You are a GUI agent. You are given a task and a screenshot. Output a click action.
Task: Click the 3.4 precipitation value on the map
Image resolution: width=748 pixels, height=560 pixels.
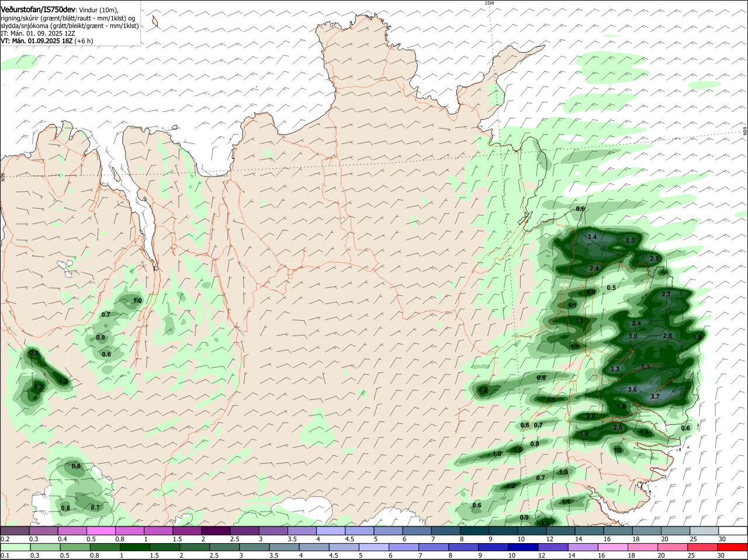coord(592,237)
